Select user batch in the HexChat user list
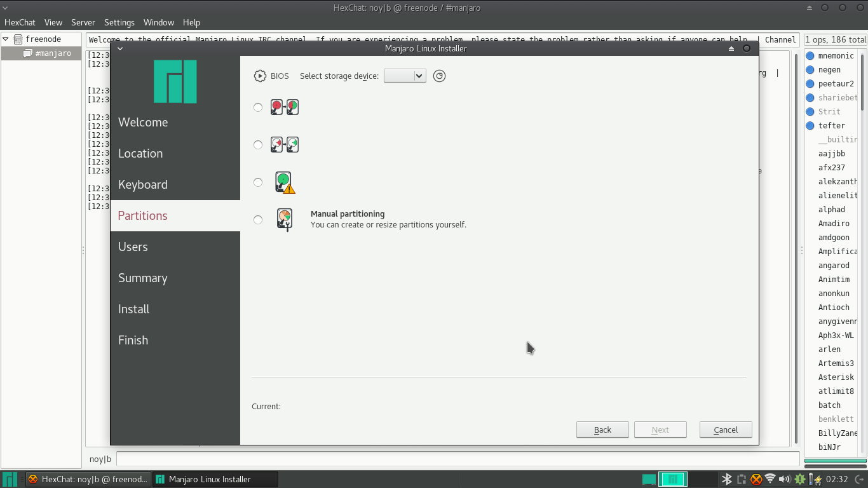This screenshot has width=868, height=488. tap(832, 405)
